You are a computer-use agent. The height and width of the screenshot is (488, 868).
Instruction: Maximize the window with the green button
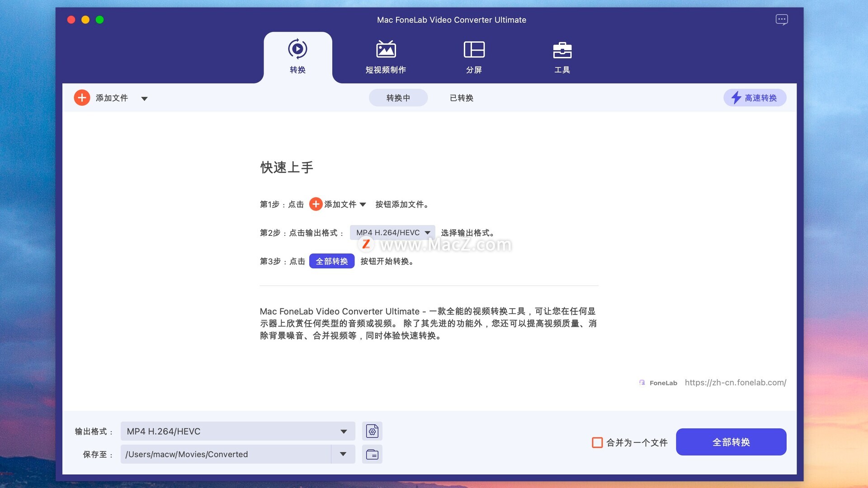tap(100, 19)
